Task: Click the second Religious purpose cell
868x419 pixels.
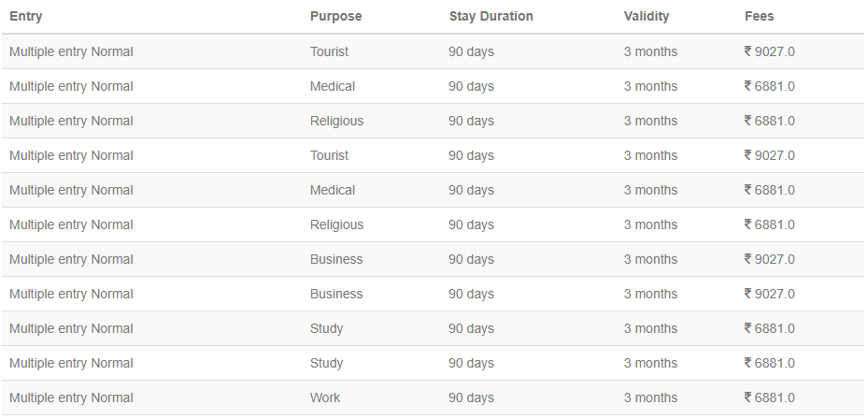Action: pos(336,224)
